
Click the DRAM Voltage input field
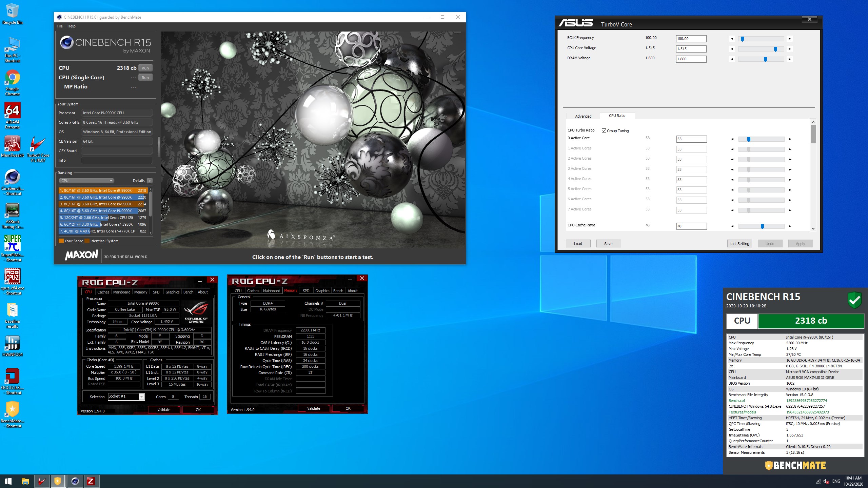click(x=691, y=59)
